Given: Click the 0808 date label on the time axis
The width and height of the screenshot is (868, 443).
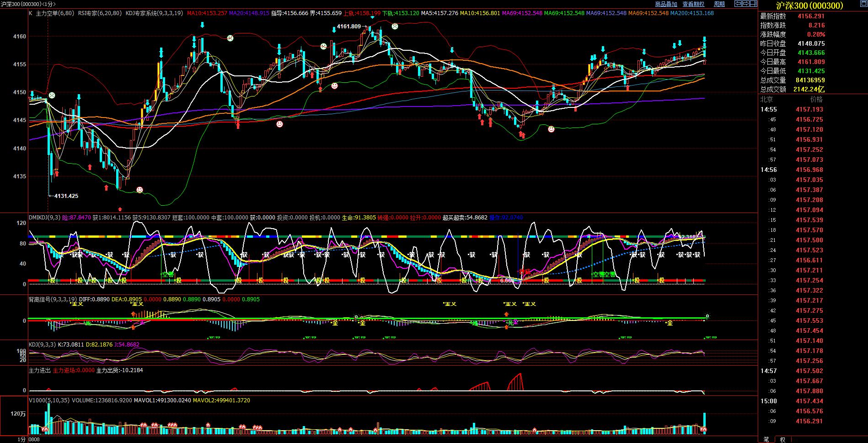Looking at the screenshot, I should 34,439.
